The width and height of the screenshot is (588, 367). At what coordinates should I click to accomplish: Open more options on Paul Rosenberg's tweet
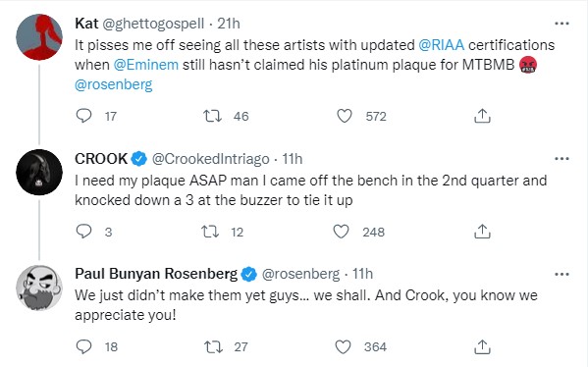pyautogui.click(x=561, y=274)
